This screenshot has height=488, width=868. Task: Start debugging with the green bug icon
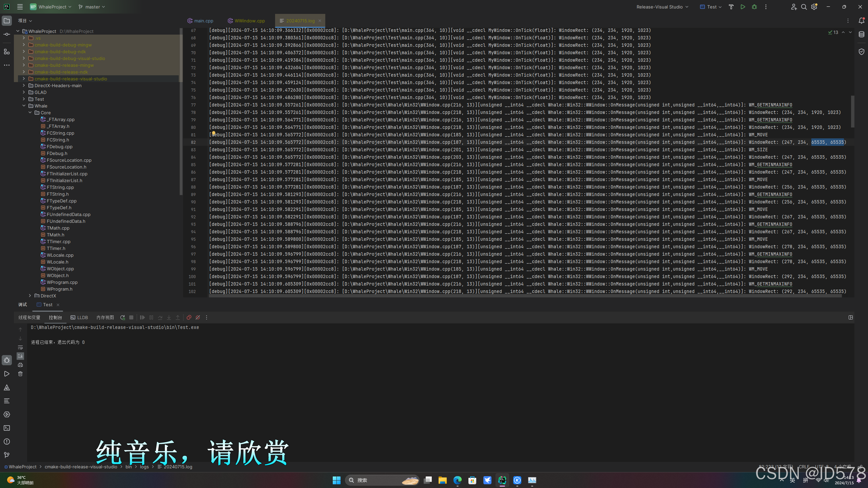pos(754,7)
